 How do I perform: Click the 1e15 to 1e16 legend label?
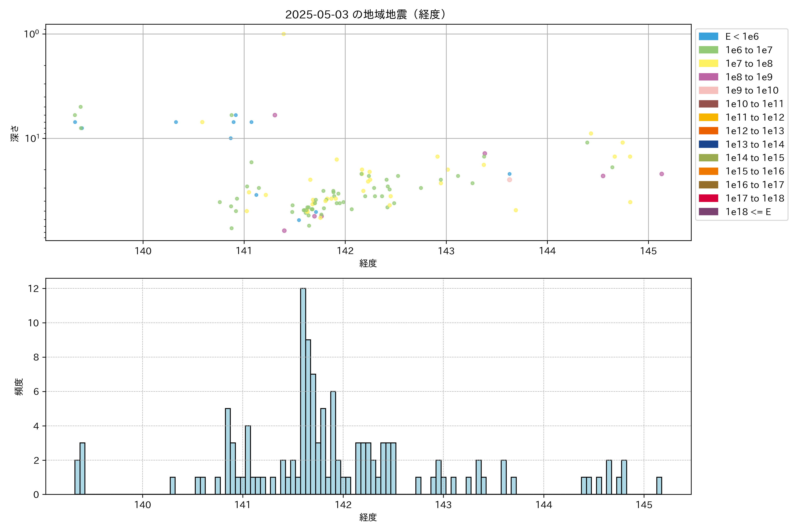pyautogui.click(x=755, y=171)
